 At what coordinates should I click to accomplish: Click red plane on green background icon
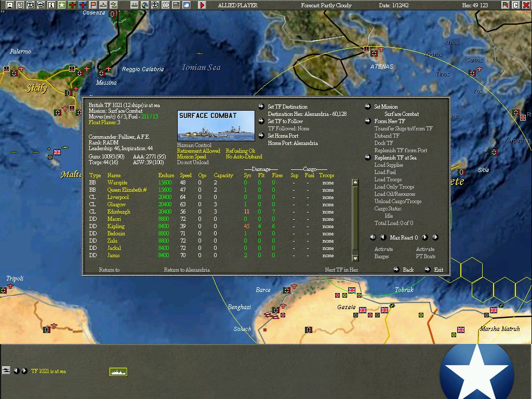click(72, 5)
